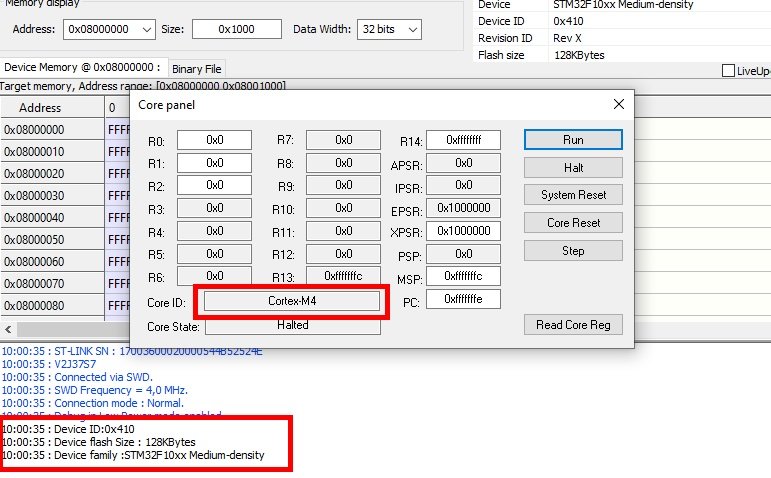Viewport: 771px width, 478px height.
Task: Select memory row 0x08000060
Action: point(52,262)
